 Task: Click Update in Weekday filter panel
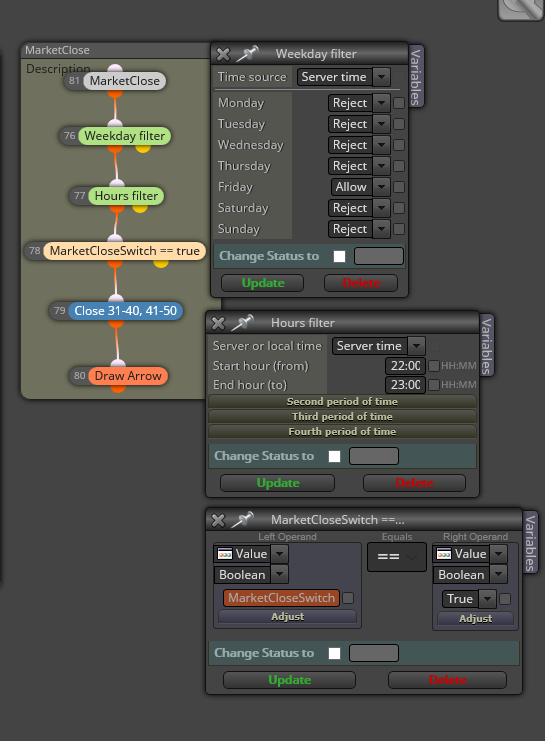point(263,283)
